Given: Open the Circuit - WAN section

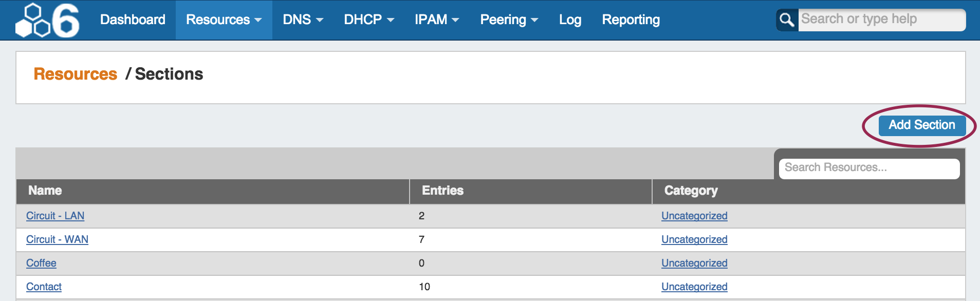Looking at the screenshot, I should (x=57, y=240).
